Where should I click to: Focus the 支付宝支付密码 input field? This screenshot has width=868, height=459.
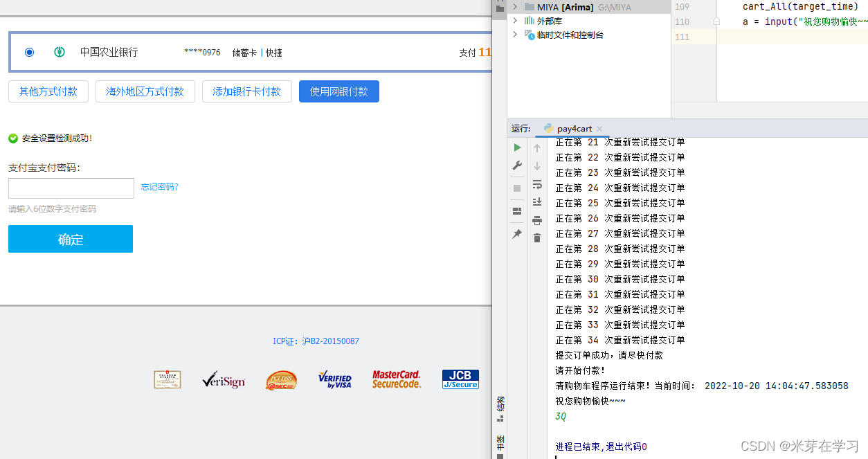71,188
